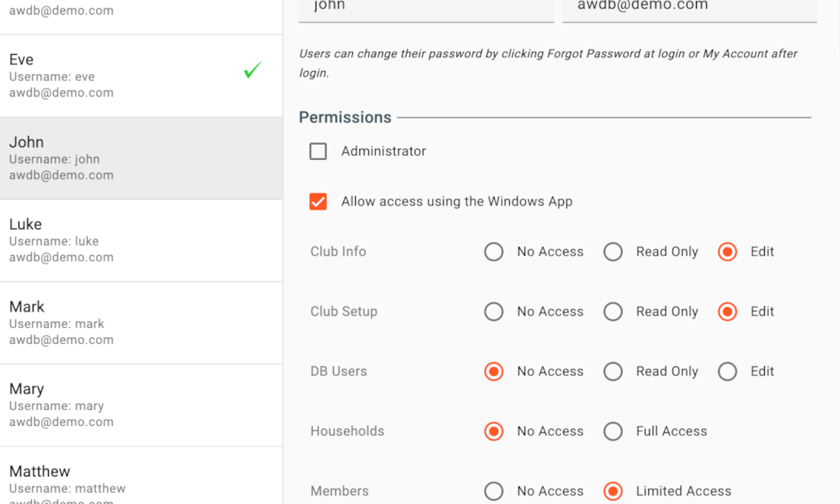Uncheck Allow access using the Windows App
Viewport: 840px width, 504px height.
318,202
